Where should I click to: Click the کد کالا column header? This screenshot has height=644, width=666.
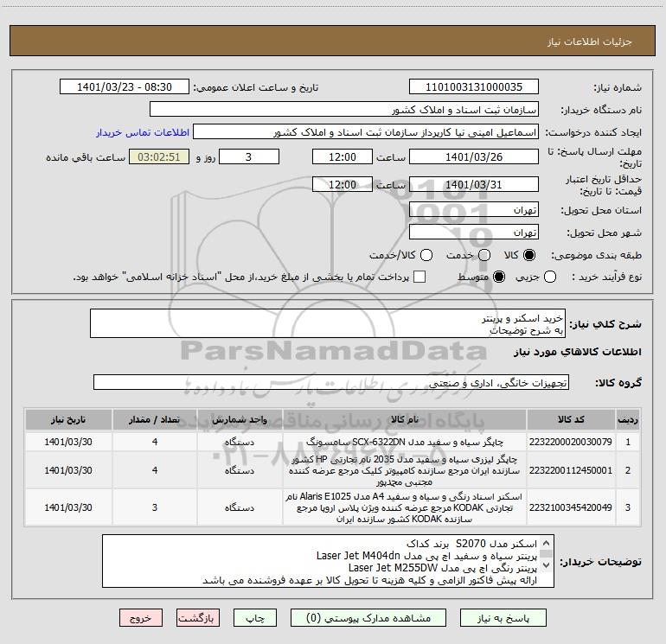[571, 419]
